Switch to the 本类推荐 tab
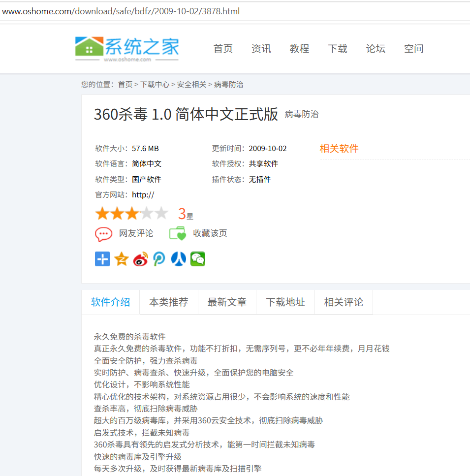The height and width of the screenshot is (476, 470). (169, 302)
